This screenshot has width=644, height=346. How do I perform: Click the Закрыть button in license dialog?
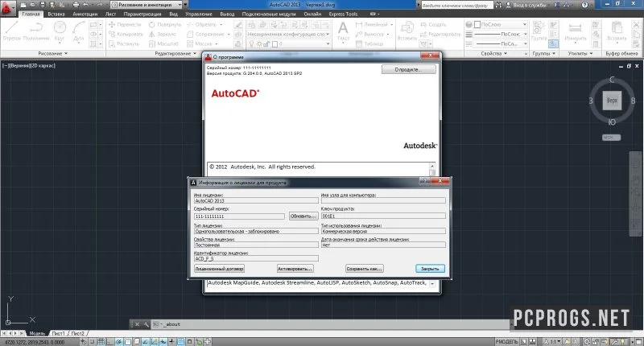click(430, 269)
